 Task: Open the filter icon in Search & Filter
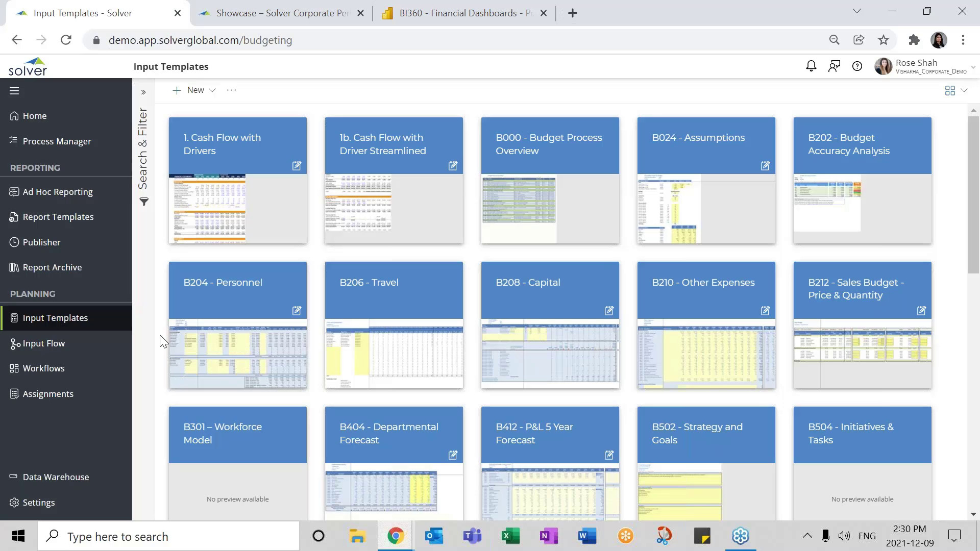143,202
